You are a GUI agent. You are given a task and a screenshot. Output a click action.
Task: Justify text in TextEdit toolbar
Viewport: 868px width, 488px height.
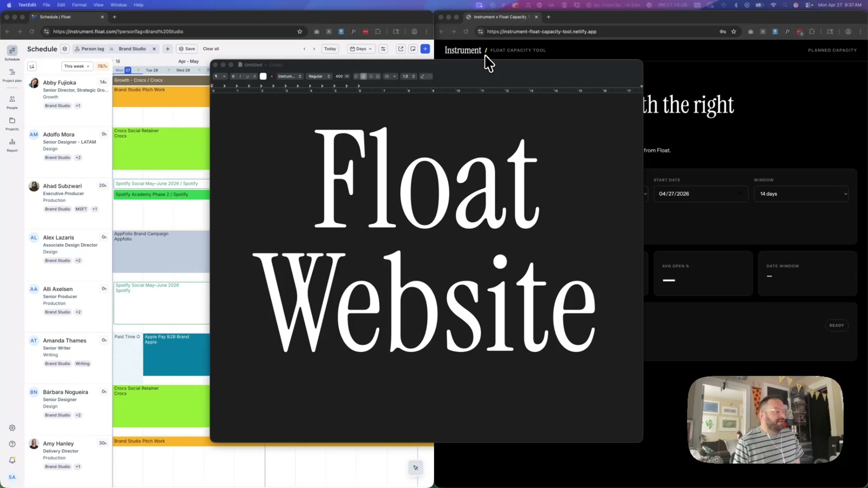(378, 76)
